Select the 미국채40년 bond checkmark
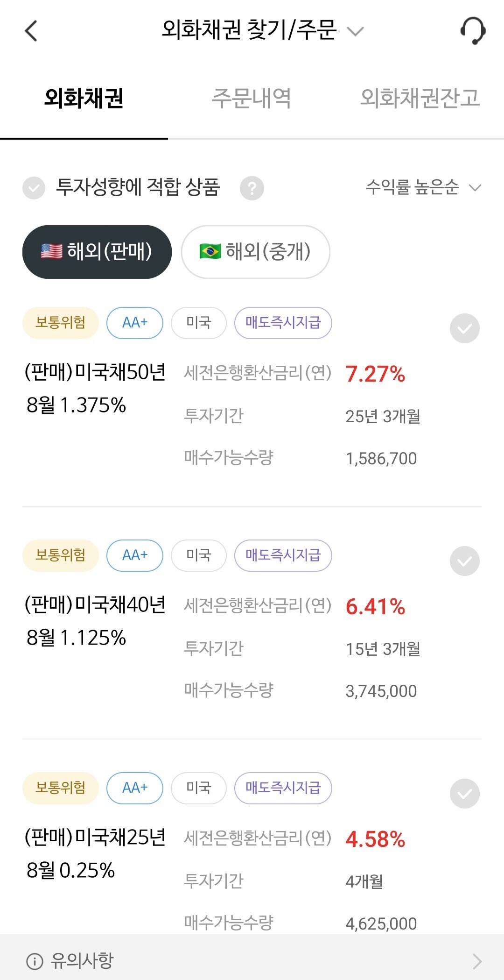Screen dimensions: 504x980 tap(464, 561)
